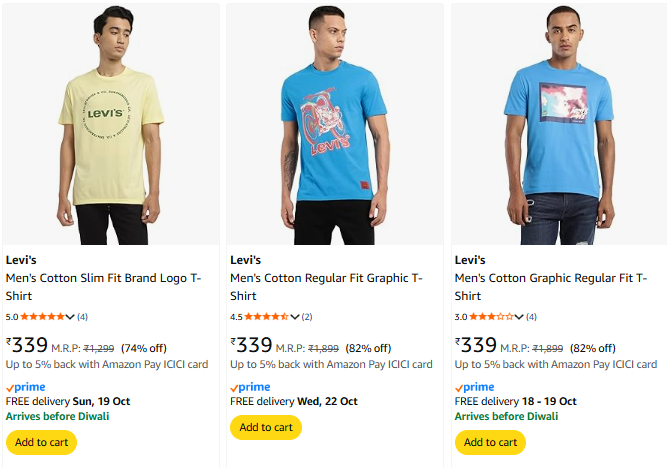Open the 2 reviews count link

coord(307,317)
